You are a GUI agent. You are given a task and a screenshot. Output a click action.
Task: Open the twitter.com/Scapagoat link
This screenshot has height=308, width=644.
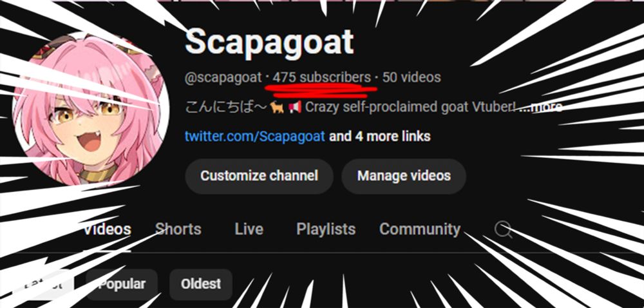coord(254,136)
